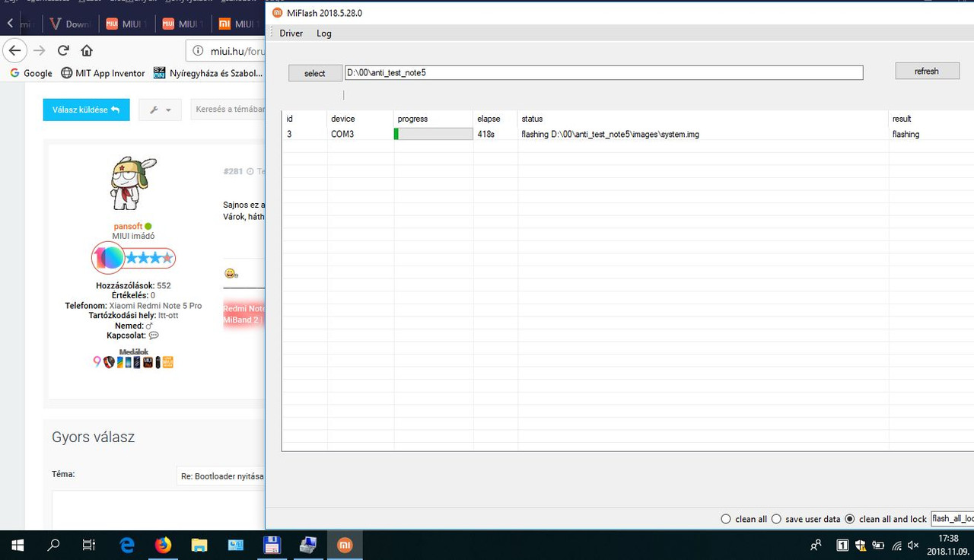Open Wi-Fi network tray icon
This screenshot has width=974, height=560.
pos(896,545)
